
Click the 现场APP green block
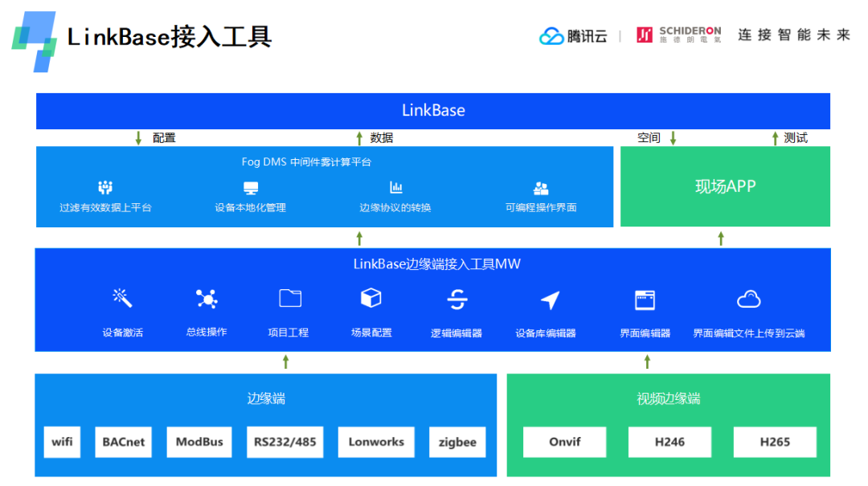[725, 186]
